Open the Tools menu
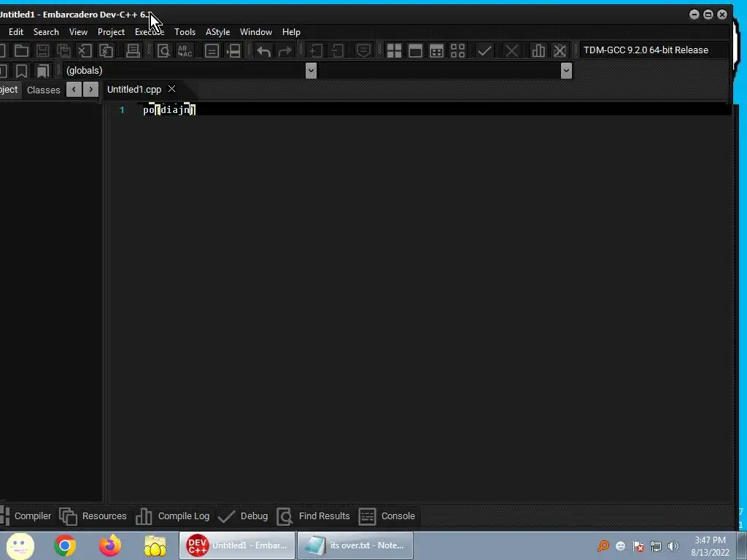Viewport: 747px width, 560px height. point(185,32)
